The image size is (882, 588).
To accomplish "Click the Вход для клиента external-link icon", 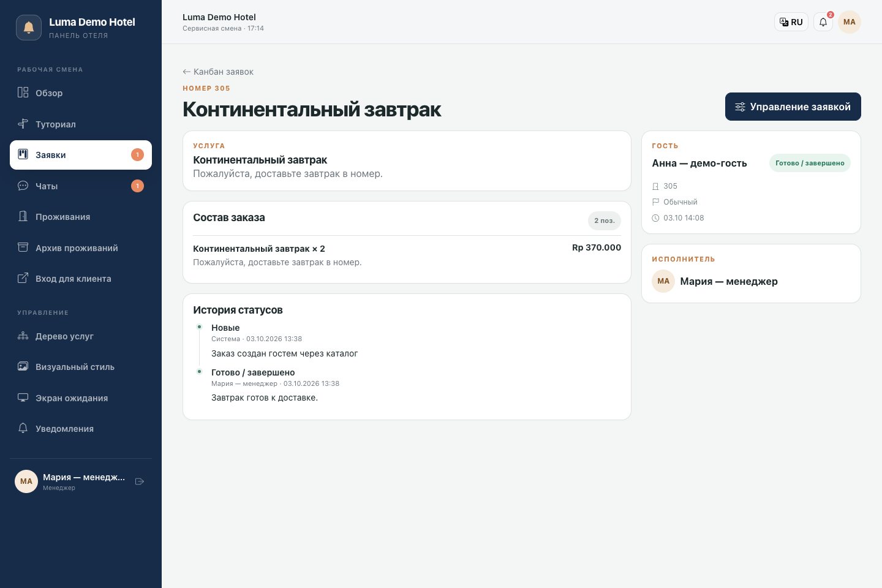I will click(x=23, y=278).
